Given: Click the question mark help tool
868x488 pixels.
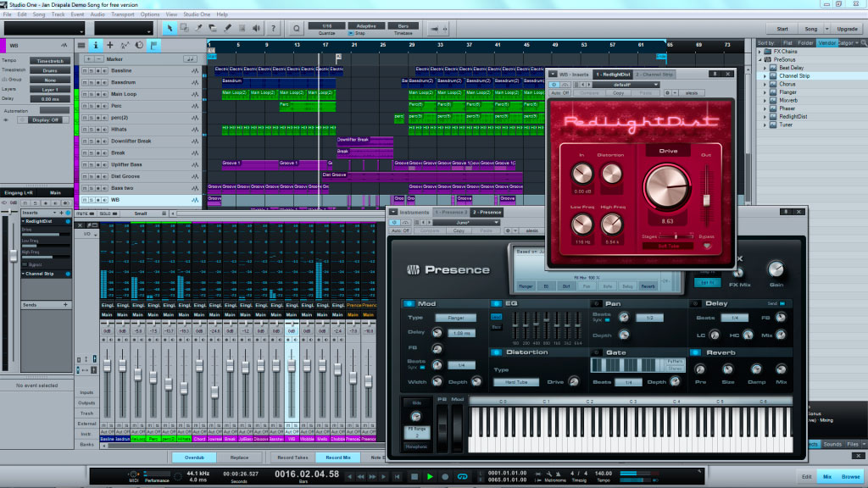Looking at the screenshot, I should pos(273,28).
